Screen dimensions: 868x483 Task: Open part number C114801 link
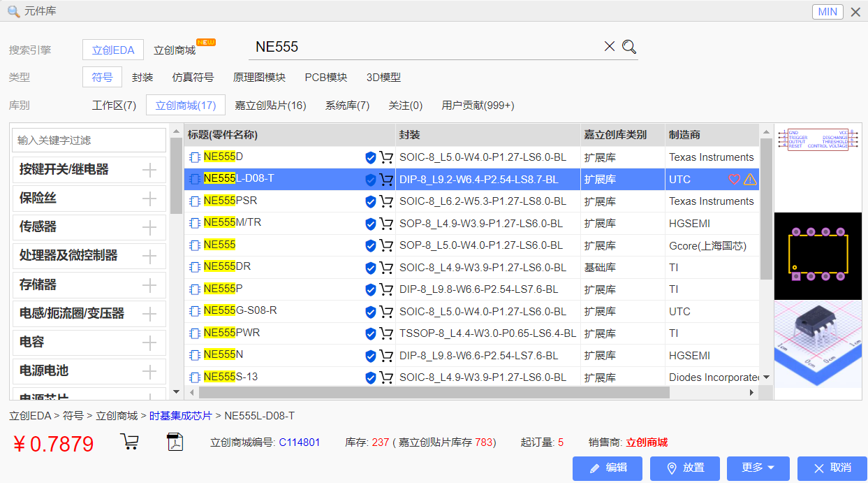(x=300, y=442)
